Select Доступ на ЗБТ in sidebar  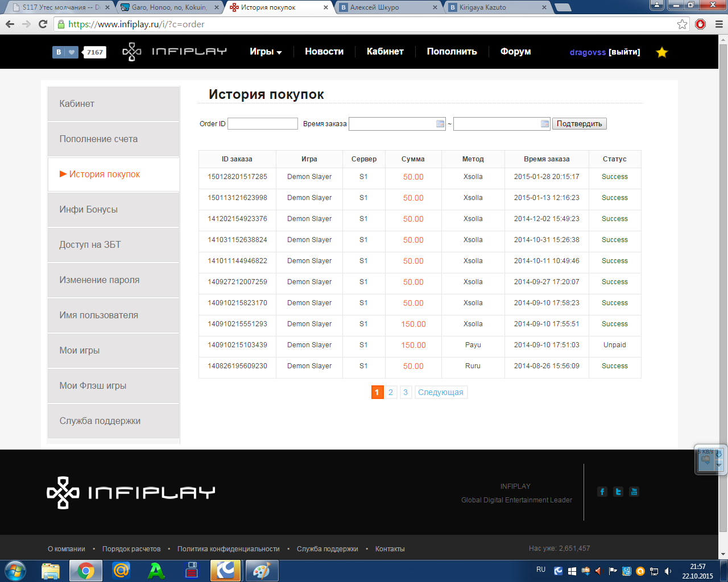tap(114, 244)
